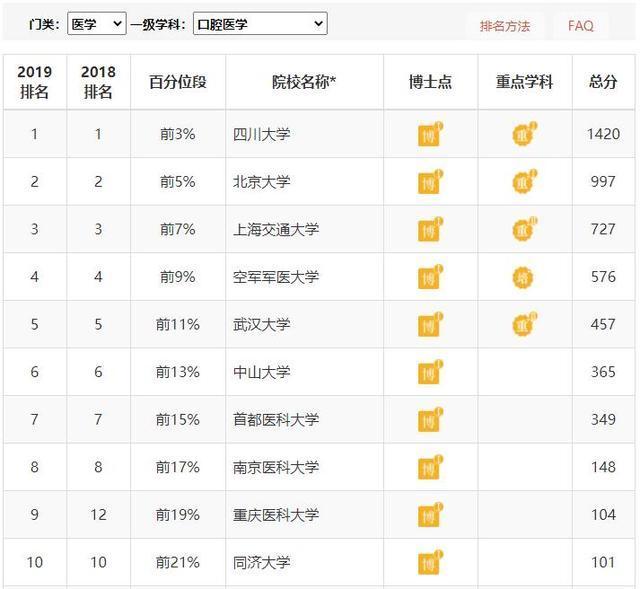This screenshot has width=640, height=589.
Task: Click key discipline icon for 空军军医大学
Action: (x=523, y=277)
